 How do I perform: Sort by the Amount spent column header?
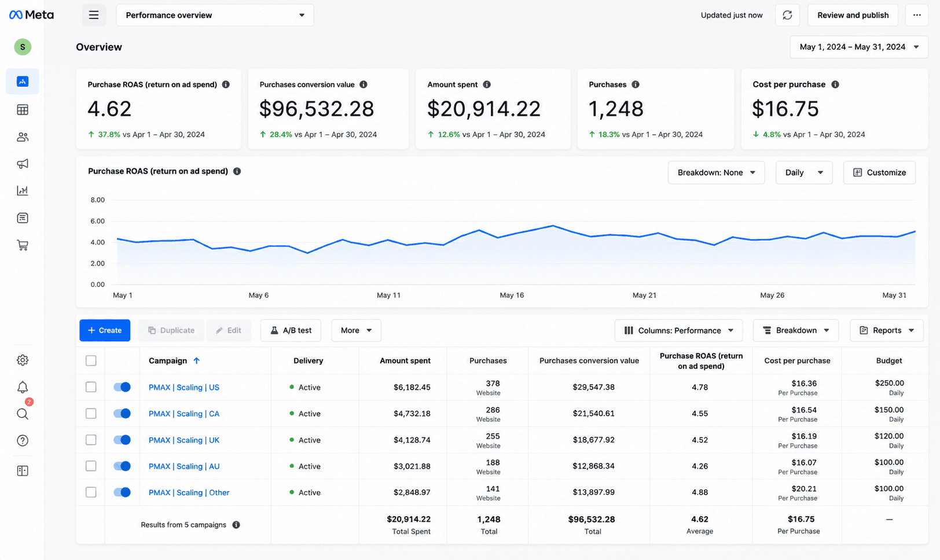(405, 360)
